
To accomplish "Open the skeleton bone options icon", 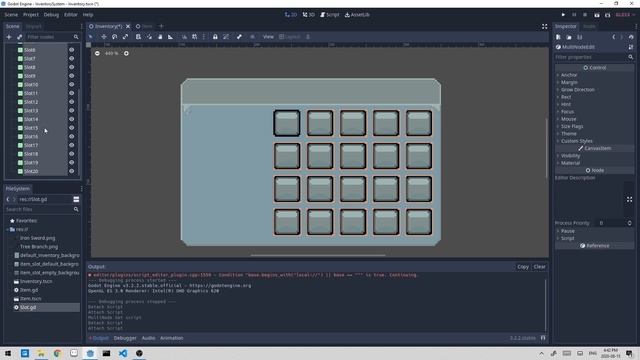I will point(239,37).
